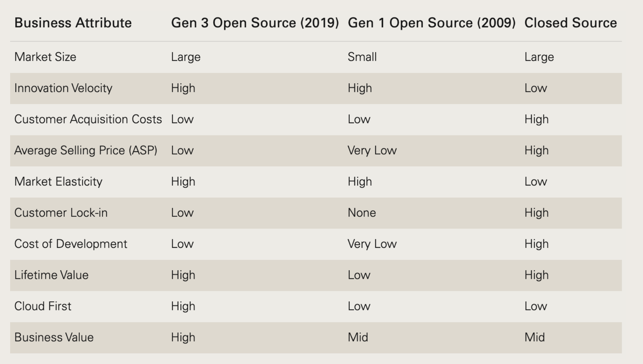This screenshot has width=643, height=364.
Task: Click None in the Customer Lock-in row
Action: click(x=362, y=213)
